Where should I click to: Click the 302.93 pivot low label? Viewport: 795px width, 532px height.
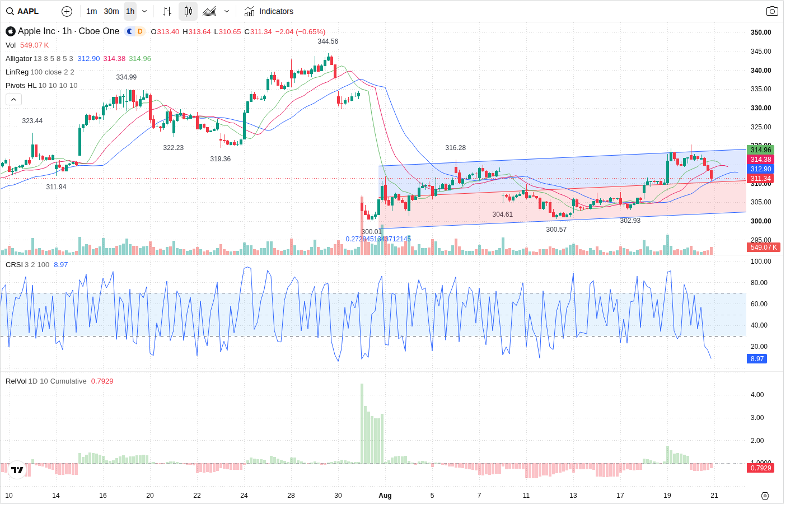tap(630, 221)
